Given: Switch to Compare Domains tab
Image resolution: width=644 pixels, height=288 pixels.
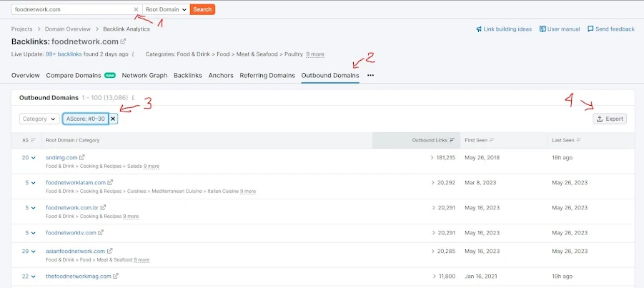Looking at the screenshot, I should (74, 76).
